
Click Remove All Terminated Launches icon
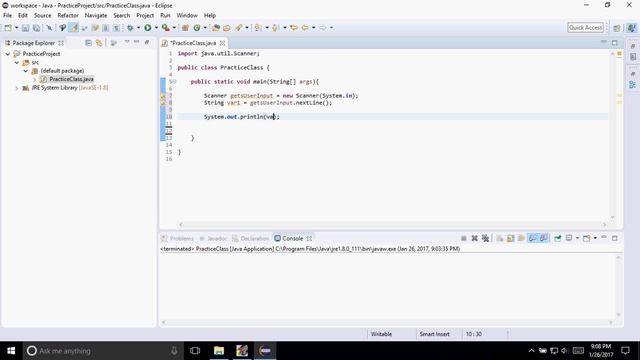pyautogui.click(x=485, y=238)
